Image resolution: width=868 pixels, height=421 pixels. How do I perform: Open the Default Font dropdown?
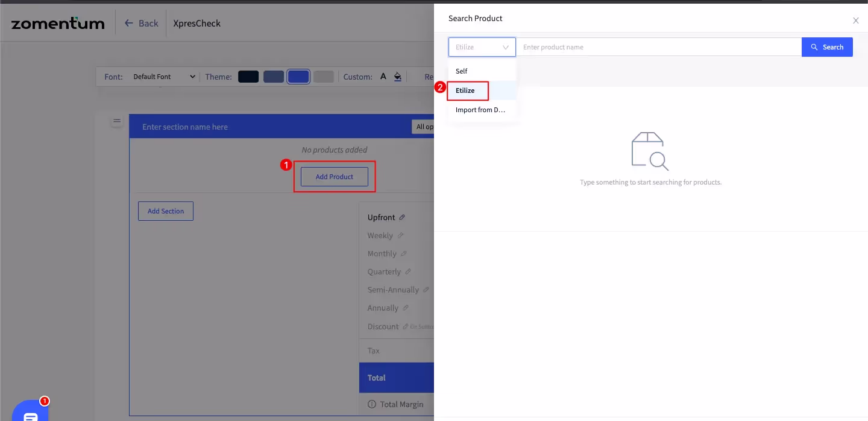pyautogui.click(x=164, y=77)
